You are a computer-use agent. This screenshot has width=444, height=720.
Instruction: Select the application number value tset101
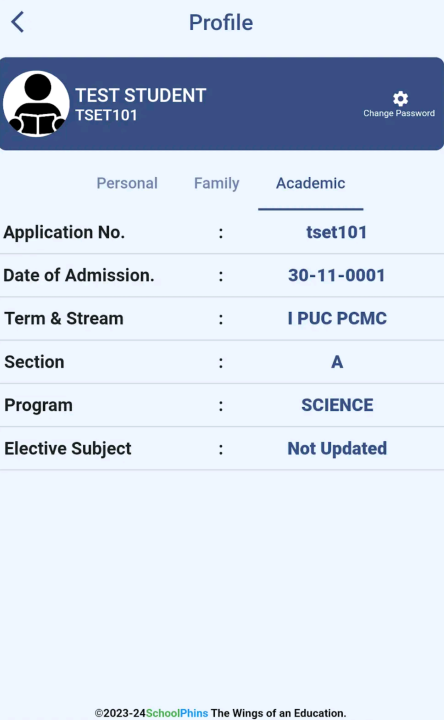click(337, 232)
